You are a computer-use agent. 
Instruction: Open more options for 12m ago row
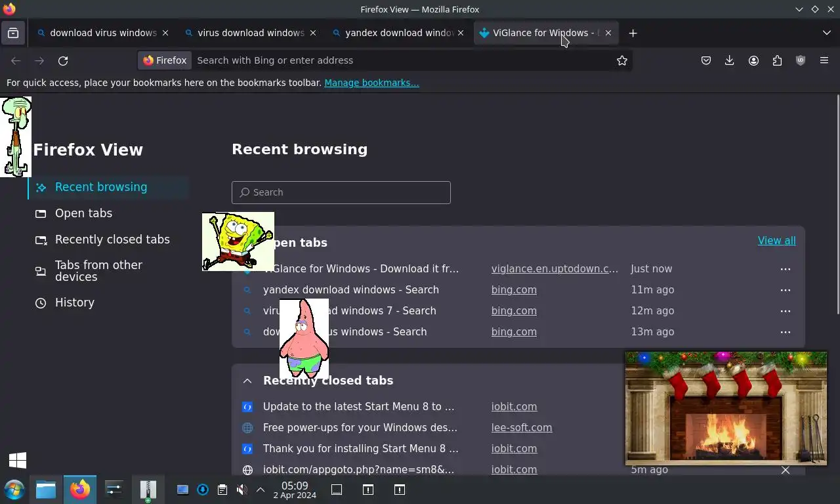pos(786,311)
